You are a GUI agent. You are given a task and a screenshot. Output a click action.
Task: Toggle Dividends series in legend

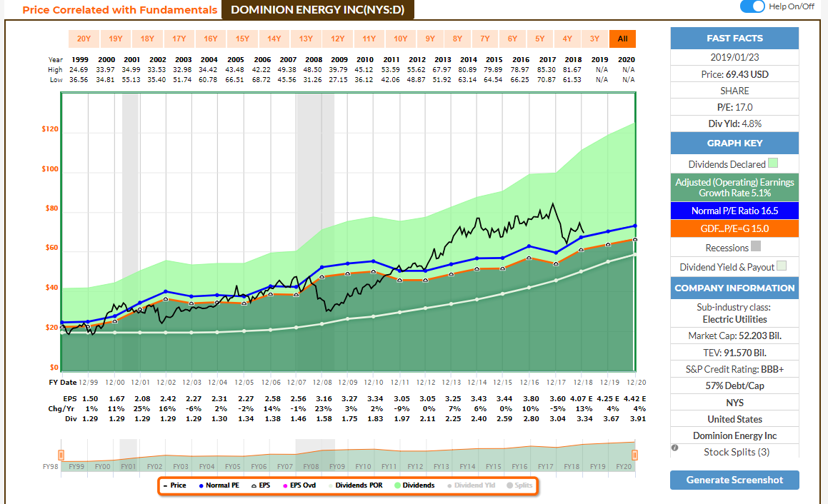[414, 485]
